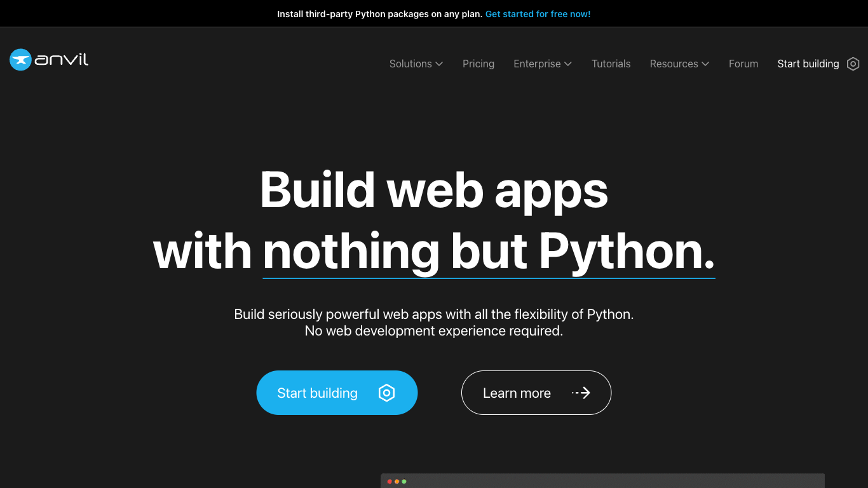Click the arrow icon in Learn more button
Screen dimensions: 868x488
pyautogui.click(x=581, y=393)
